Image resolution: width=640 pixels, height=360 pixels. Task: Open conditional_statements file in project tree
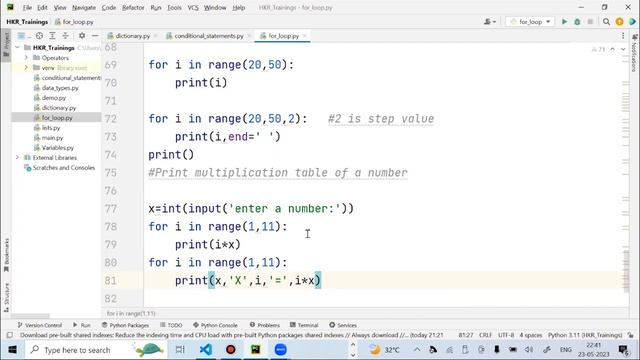pyautogui.click(x=67, y=78)
